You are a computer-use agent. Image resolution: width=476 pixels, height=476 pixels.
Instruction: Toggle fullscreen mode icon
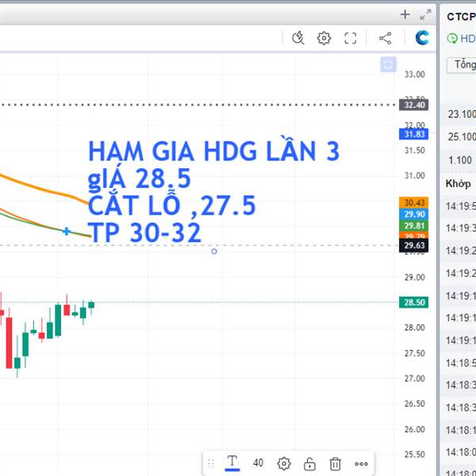click(x=351, y=38)
